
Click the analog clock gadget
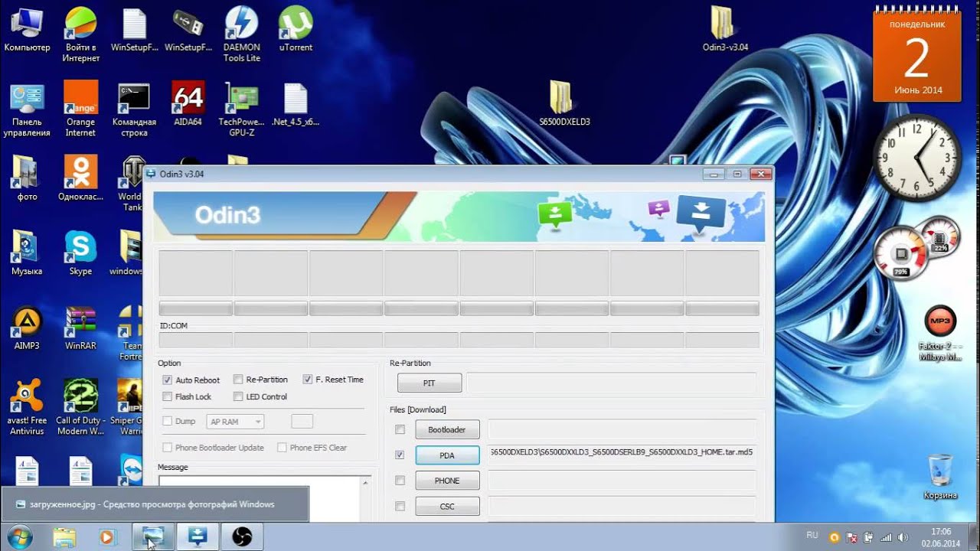917,158
